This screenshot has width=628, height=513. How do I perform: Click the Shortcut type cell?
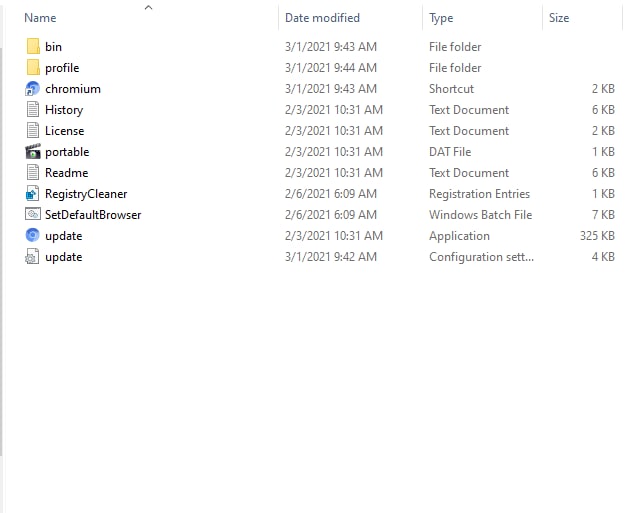[x=451, y=89]
